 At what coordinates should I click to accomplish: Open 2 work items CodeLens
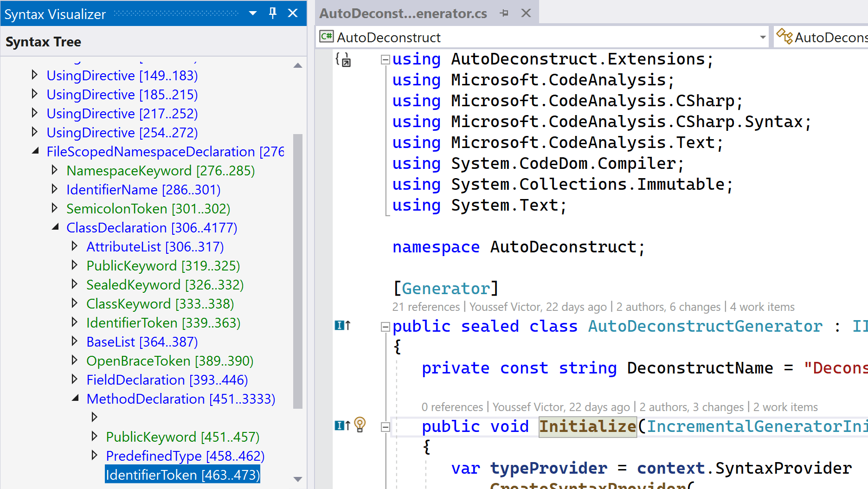[785, 407]
